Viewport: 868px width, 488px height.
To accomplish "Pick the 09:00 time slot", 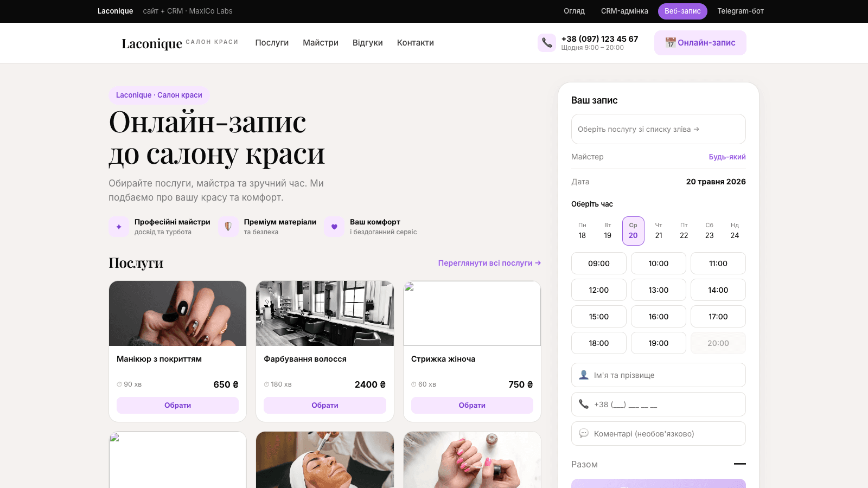I will click(x=599, y=264).
